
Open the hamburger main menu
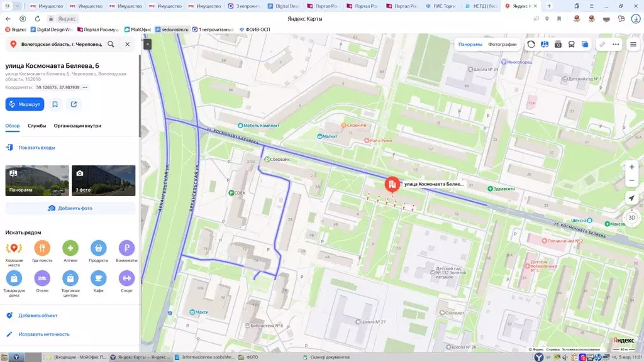pos(633,45)
